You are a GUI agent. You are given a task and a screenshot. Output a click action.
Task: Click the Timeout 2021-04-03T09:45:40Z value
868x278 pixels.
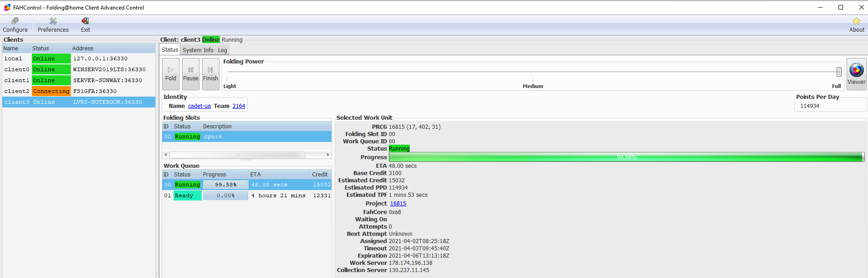(419, 249)
